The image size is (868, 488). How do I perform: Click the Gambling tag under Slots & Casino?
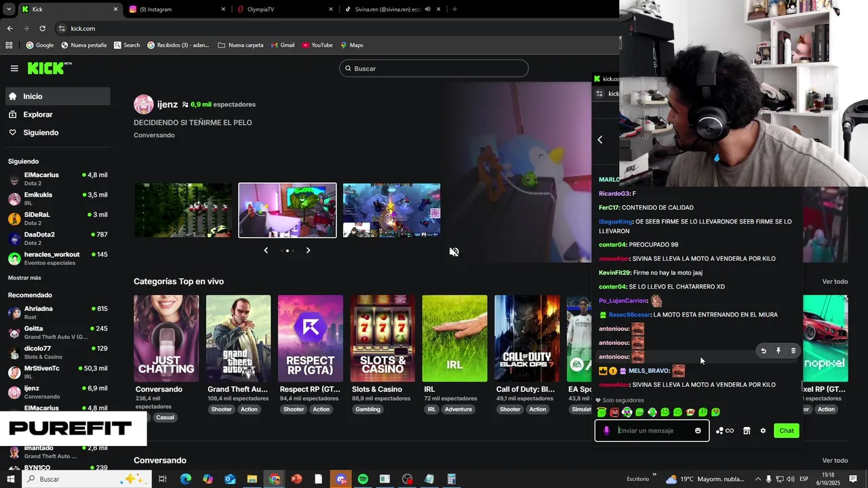tap(368, 409)
